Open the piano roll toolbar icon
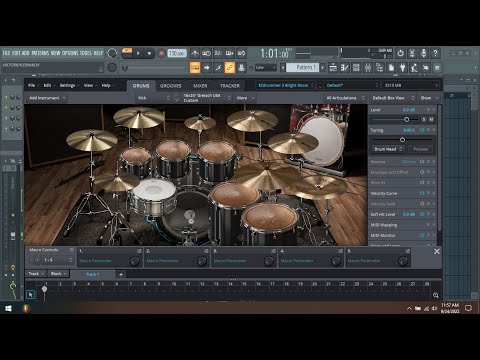Screen dimensions: 480x360 (345, 68)
